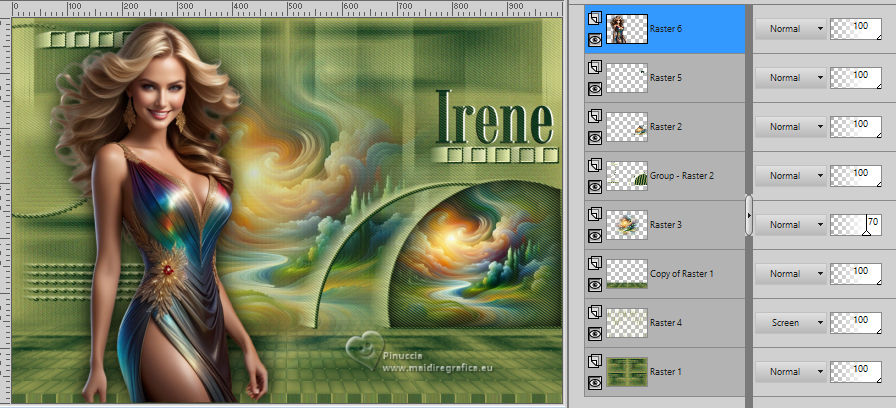Screen dimensions: 896x408
Task: Hide the Copy of Raster 1 layer
Action: pos(595,285)
